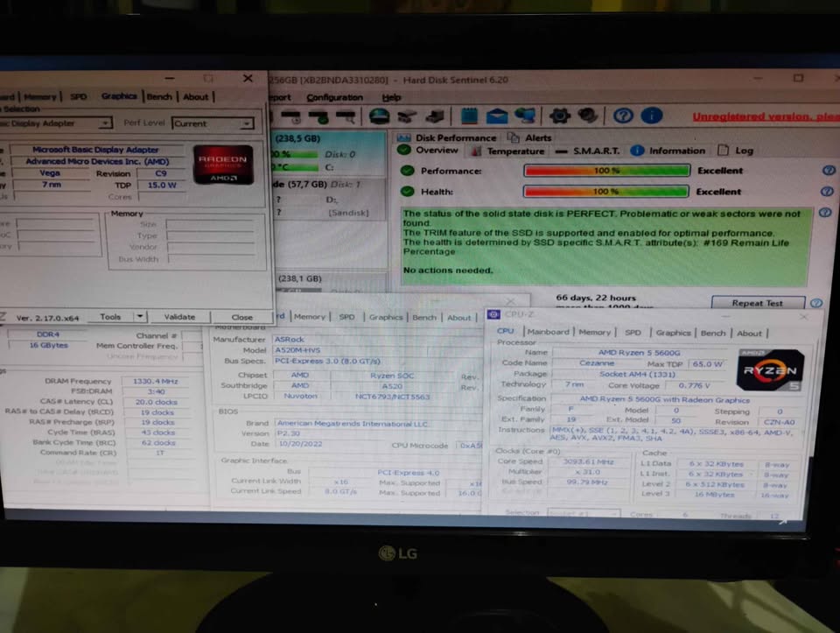Open the Display Adapter selection dropdown in CPU-Z
Image resolution: width=840 pixels, height=633 pixels.
(106, 123)
